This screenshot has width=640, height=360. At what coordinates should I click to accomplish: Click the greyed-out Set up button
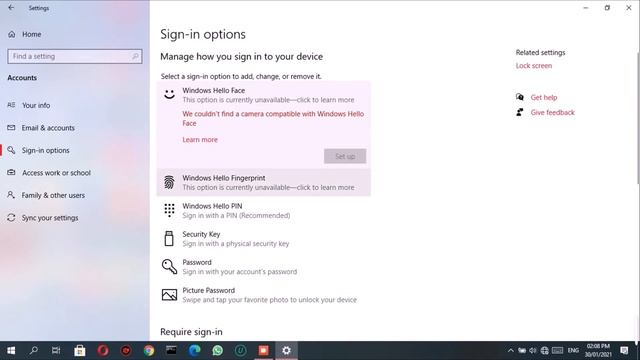pyautogui.click(x=345, y=156)
